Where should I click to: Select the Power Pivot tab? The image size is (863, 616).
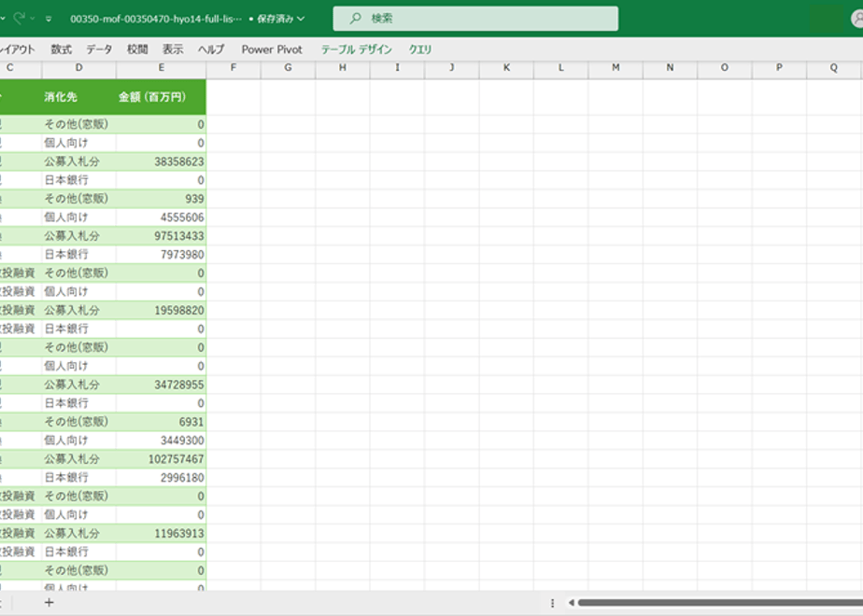(x=272, y=49)
